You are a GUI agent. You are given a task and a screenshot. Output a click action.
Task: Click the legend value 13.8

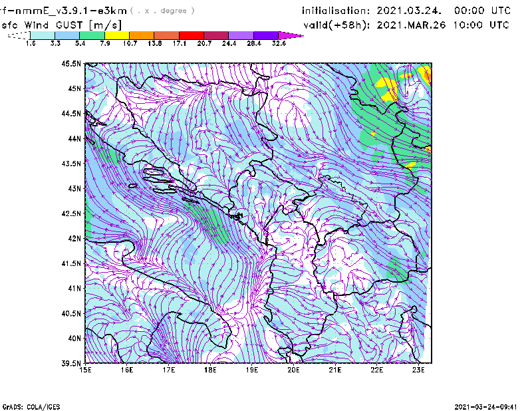pyautogui.click(x=155, y=43)
